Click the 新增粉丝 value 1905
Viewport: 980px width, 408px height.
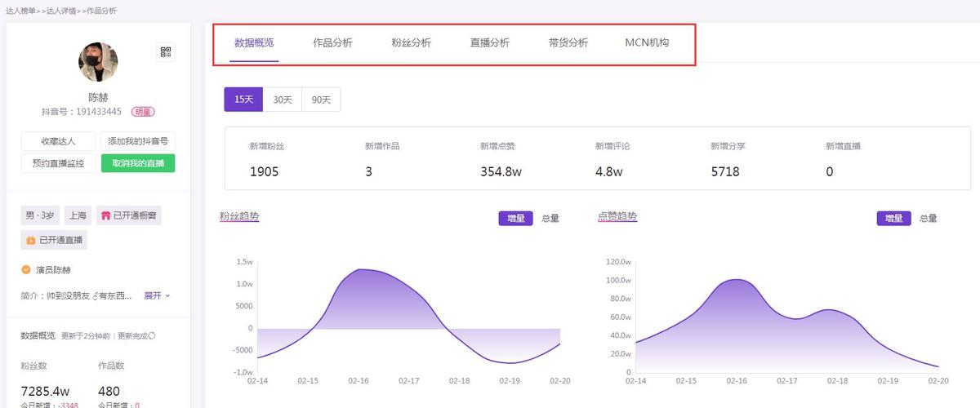[265, 172]
